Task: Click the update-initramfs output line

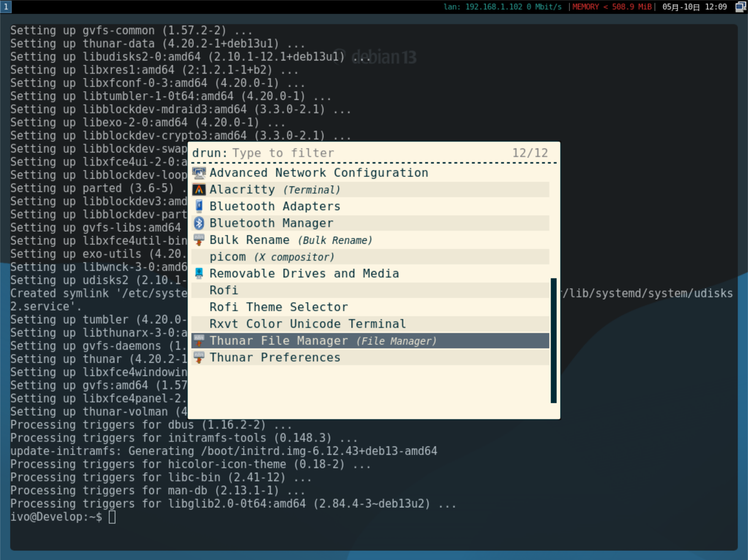Action: 224,451
